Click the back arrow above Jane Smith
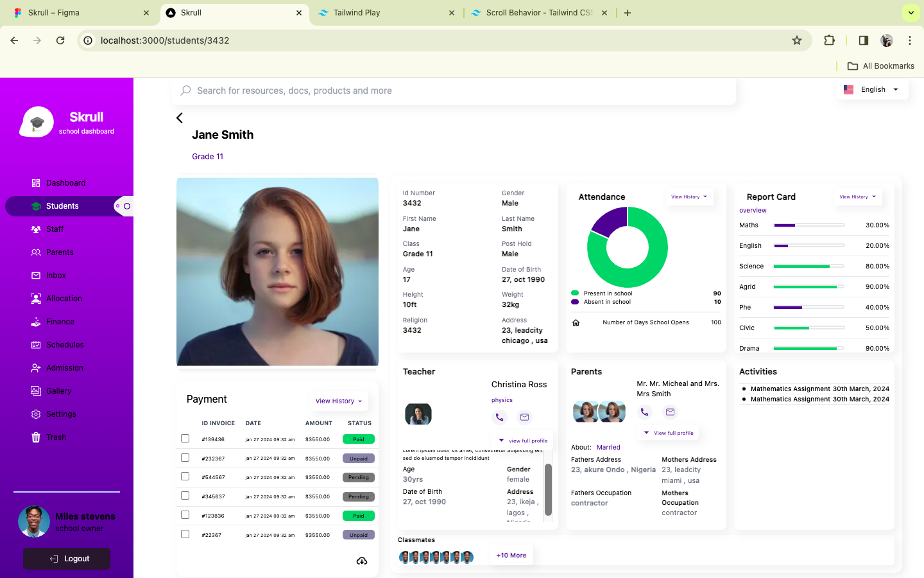The image size is (924, 578). click(180, 118)
